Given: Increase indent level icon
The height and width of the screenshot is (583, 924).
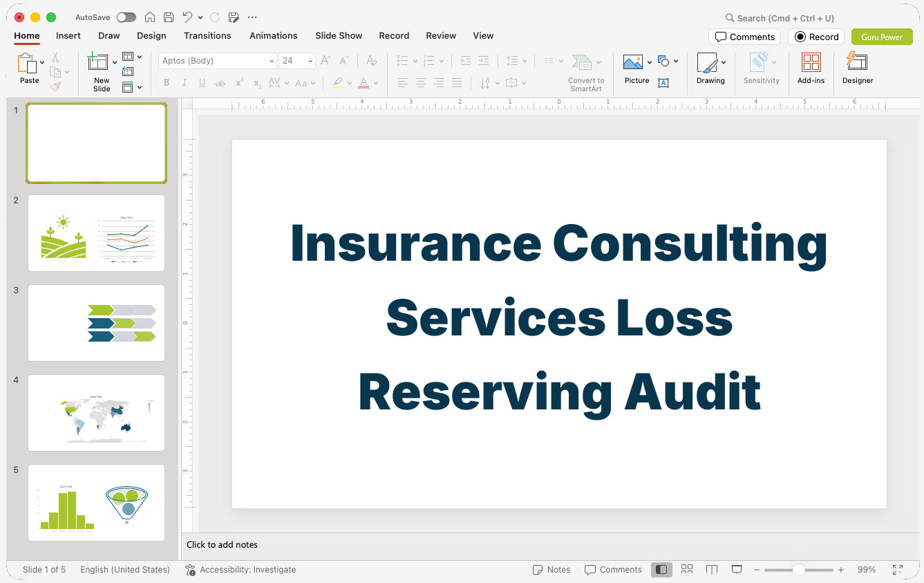Looking at the screenshot, I should click(x=484, y=61).
